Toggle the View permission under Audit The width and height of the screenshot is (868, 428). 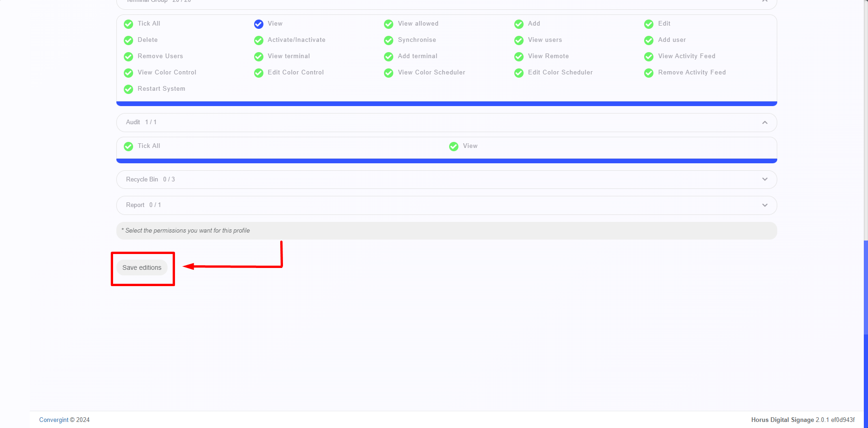454,146
